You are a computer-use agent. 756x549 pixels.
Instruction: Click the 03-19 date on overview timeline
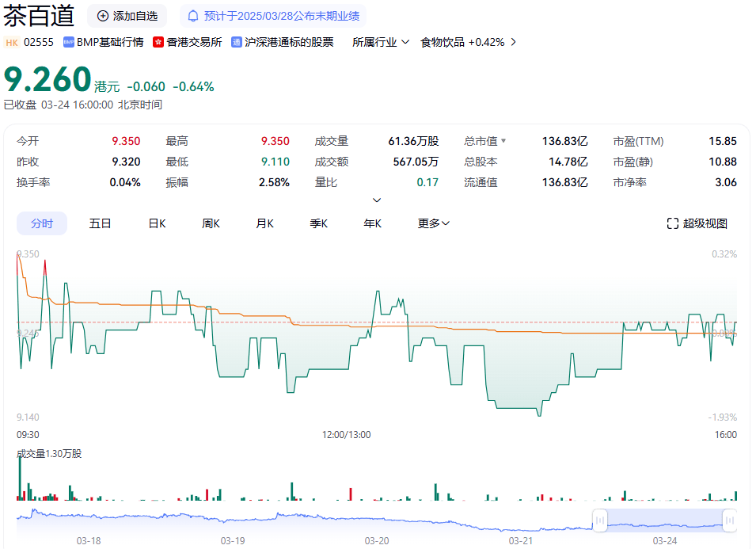point(233,541)
